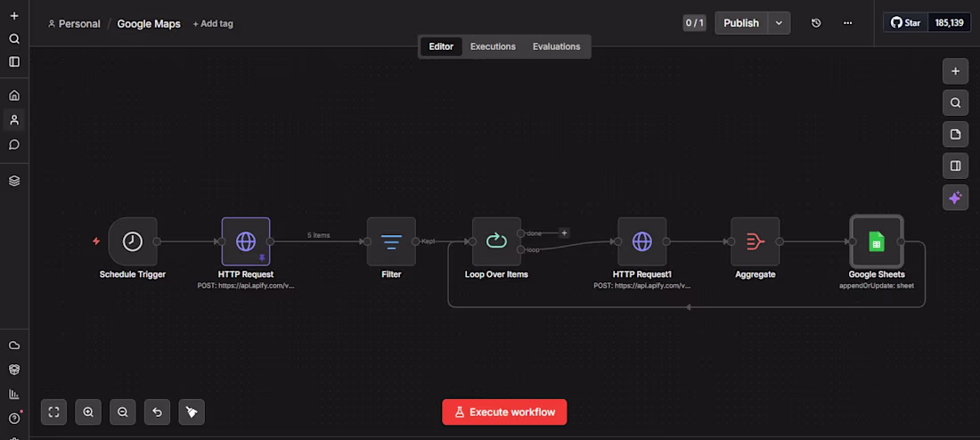Select the Schedule Trigger node
This screenshot has width=980, height=440.
click(133, 241)
